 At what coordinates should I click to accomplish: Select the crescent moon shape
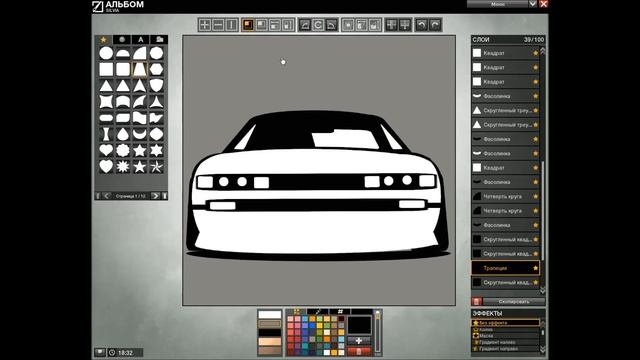(140, 134)
